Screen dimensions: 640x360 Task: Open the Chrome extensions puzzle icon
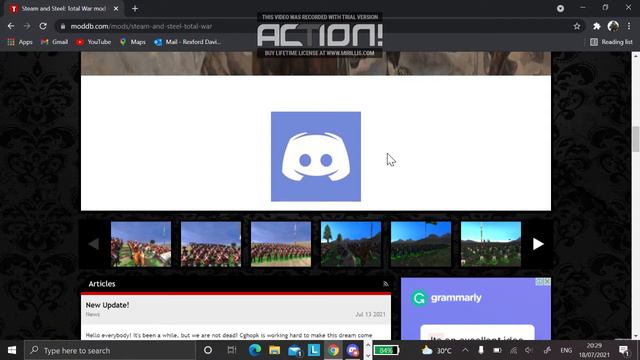point(597,26)
